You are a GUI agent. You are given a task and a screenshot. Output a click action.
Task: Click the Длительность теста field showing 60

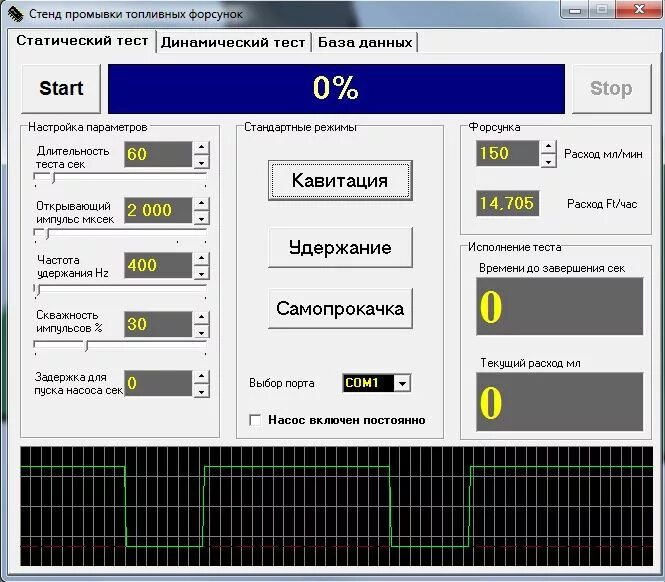(x=158, y=154)
